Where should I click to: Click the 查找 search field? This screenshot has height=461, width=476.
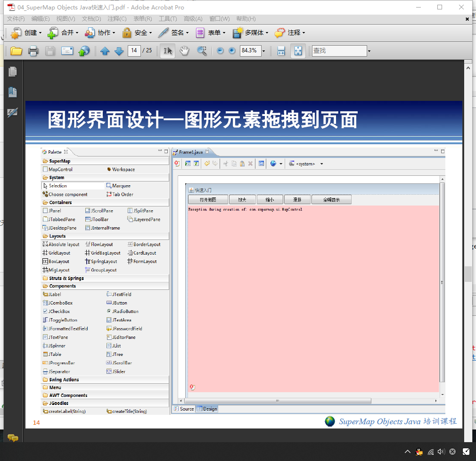tap(339, 51)
